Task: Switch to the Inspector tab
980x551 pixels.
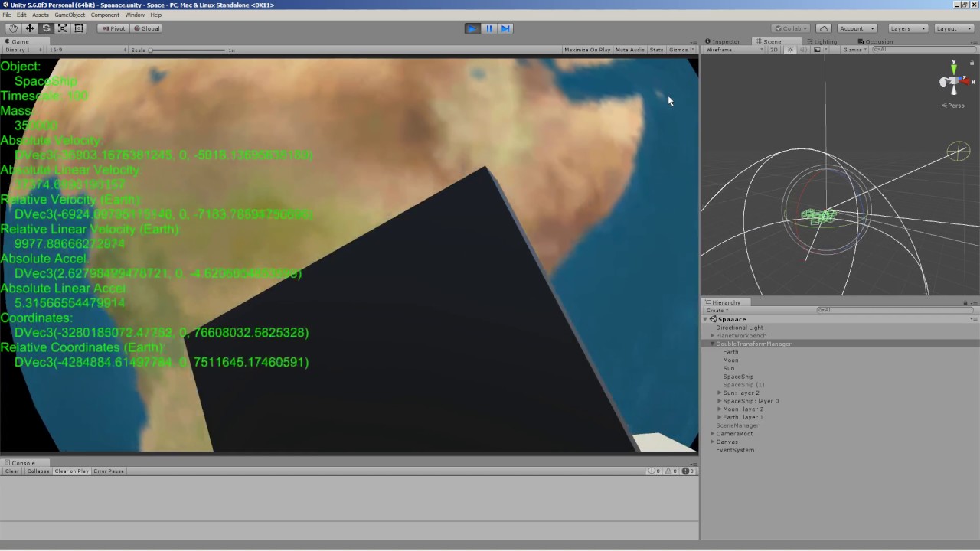Action: [722, 41]
